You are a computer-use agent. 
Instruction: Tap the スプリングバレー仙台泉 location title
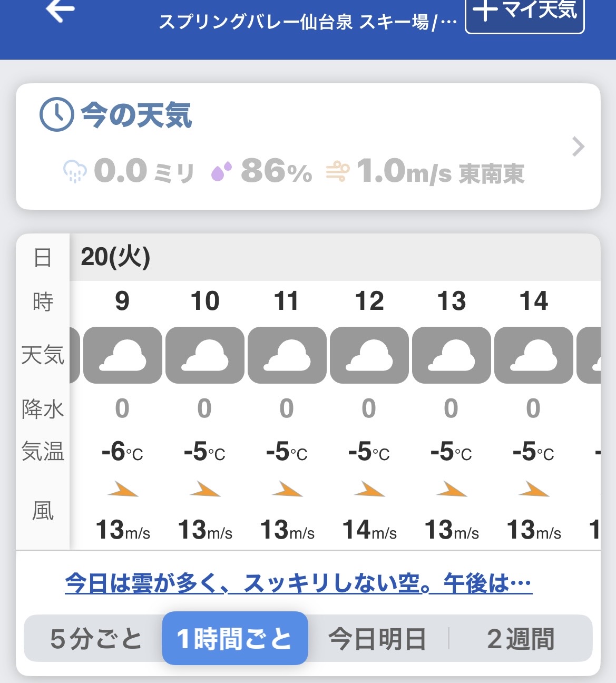click(x=308, y=22)
